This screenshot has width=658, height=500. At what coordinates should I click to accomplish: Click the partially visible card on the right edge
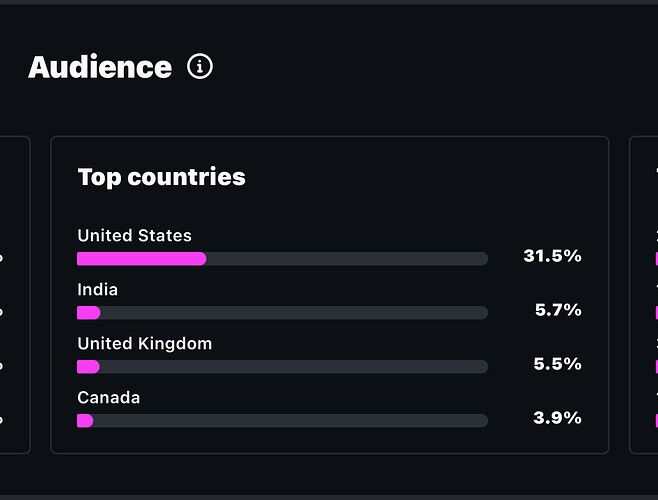pyautogui.click(x=644, y=295)
